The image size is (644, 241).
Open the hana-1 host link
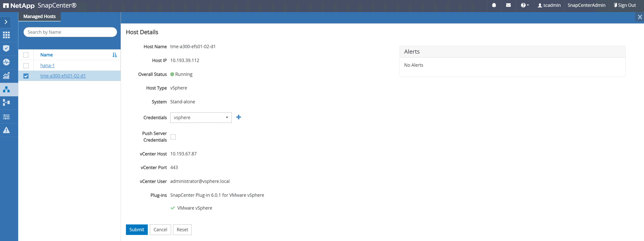click(47, 66)
